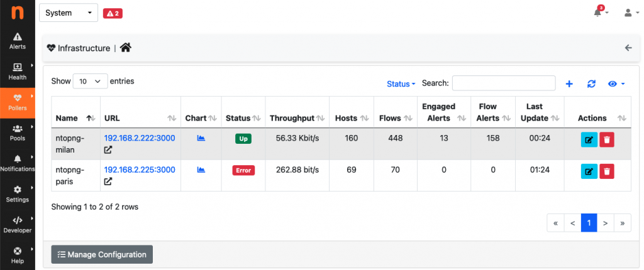Click the back arrow in Infrastructure bar
644x270 pixels.
628,48
